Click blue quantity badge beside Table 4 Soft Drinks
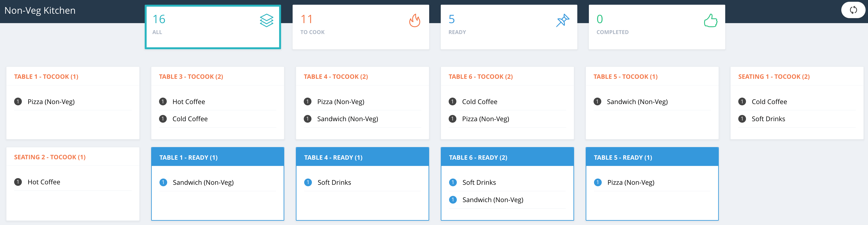The width and height of the screenshot is (868, 225). point(308,182)
